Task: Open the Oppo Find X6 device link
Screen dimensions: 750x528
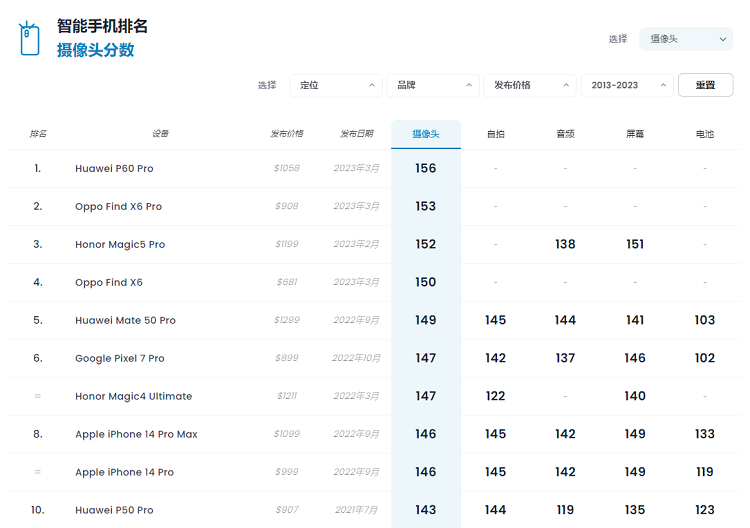Action: coord(109,283)
